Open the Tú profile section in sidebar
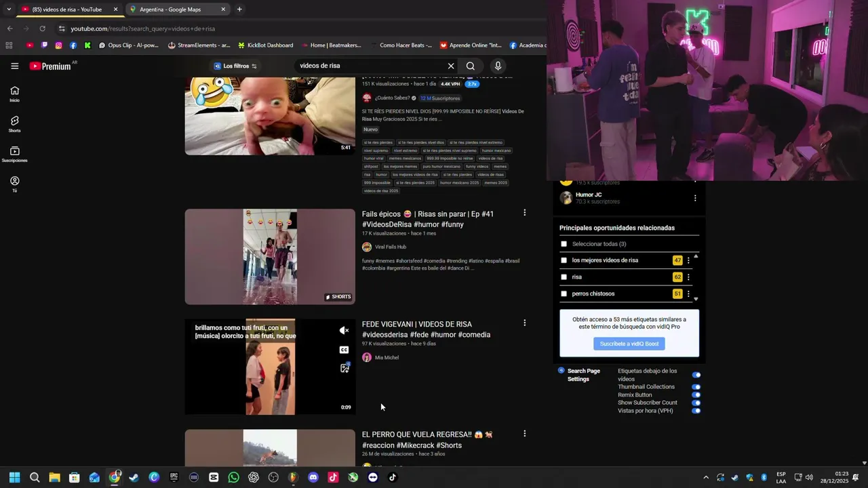Screen dimensions: 868x488 coord(15,184)
